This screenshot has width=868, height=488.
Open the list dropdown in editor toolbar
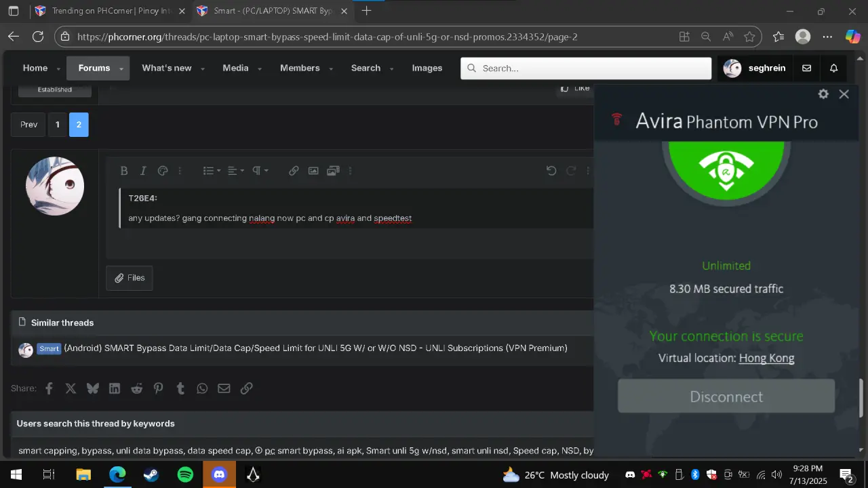pyautogui.click(x=212, y=171)
